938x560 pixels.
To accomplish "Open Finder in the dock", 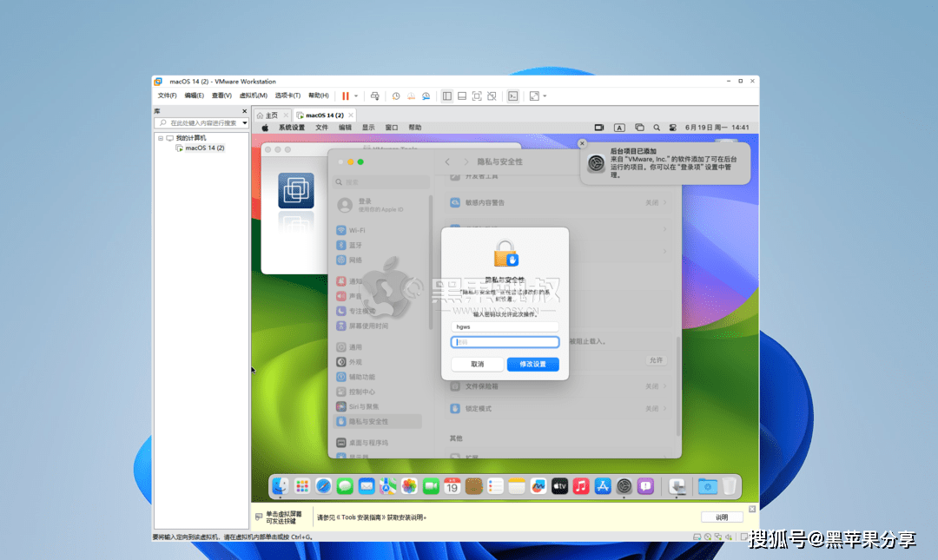I will point(280,486).
